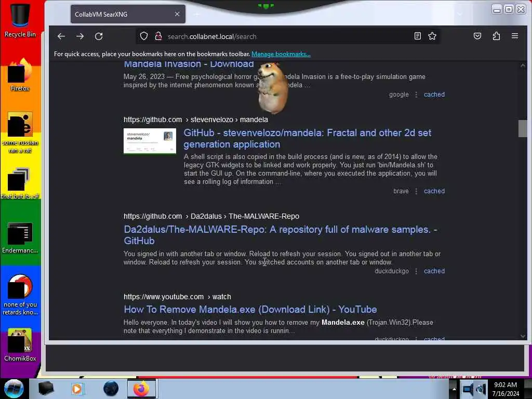Open the volume speaker tray icon
The image size is (532, 399).
tap(481, 389)
